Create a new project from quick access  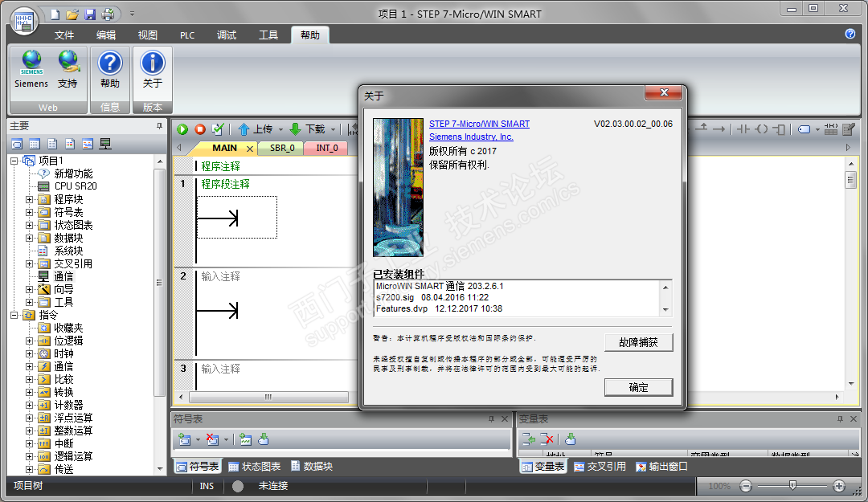(55, 14)
